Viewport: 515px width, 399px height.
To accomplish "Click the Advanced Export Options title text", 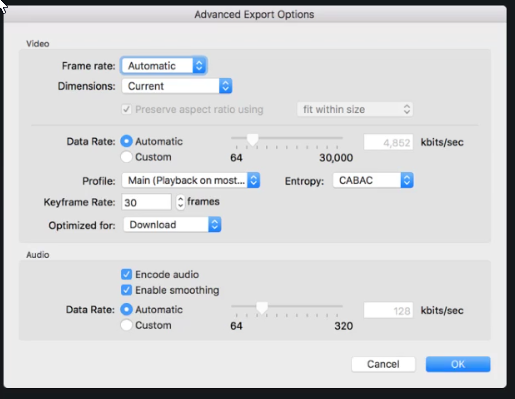I will pyautogui.click(x=254, y=14).
